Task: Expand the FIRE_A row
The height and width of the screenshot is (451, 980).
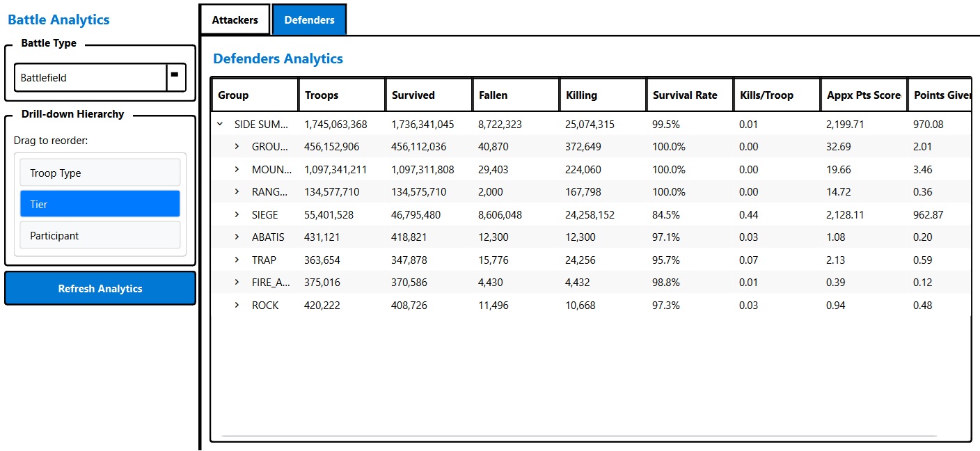Action: point(237,282)
